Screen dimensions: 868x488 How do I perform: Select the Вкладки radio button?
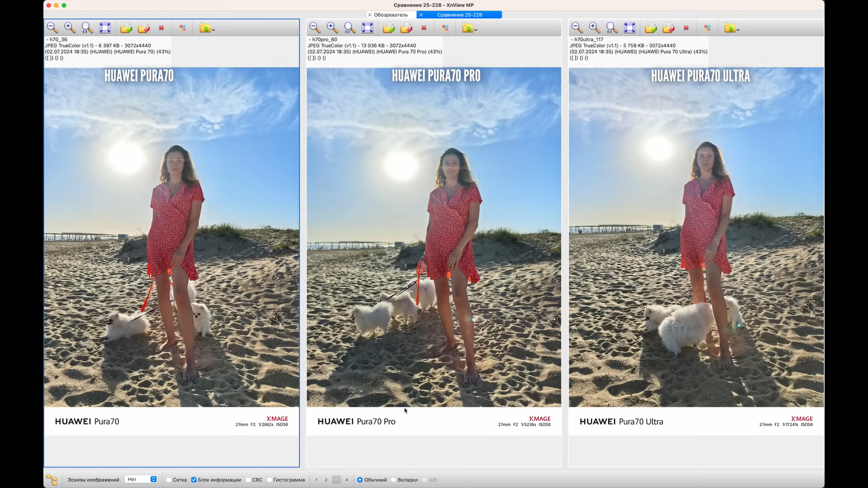click(394, 480)
